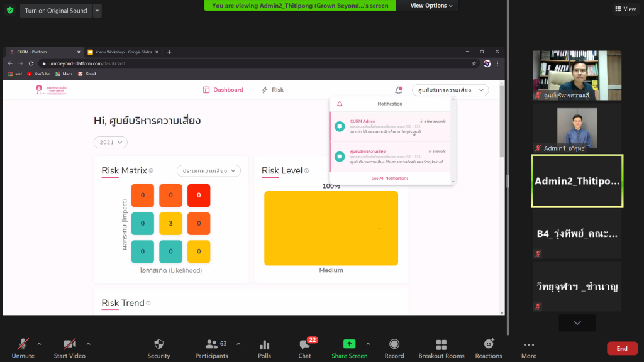
Task: Open Chrome three-dot menu
Action: 498,63
